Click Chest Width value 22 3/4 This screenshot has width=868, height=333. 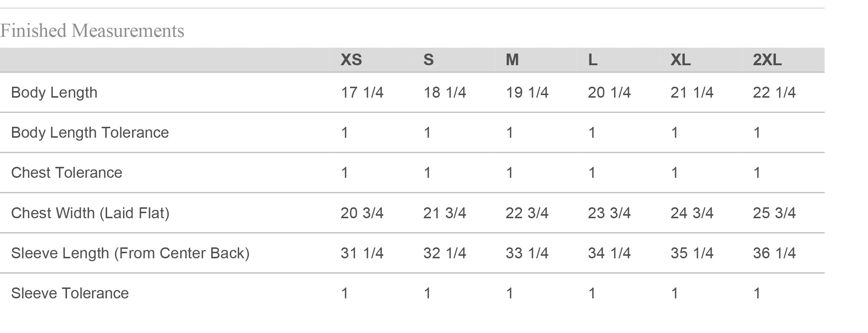[x=527, y=213]
